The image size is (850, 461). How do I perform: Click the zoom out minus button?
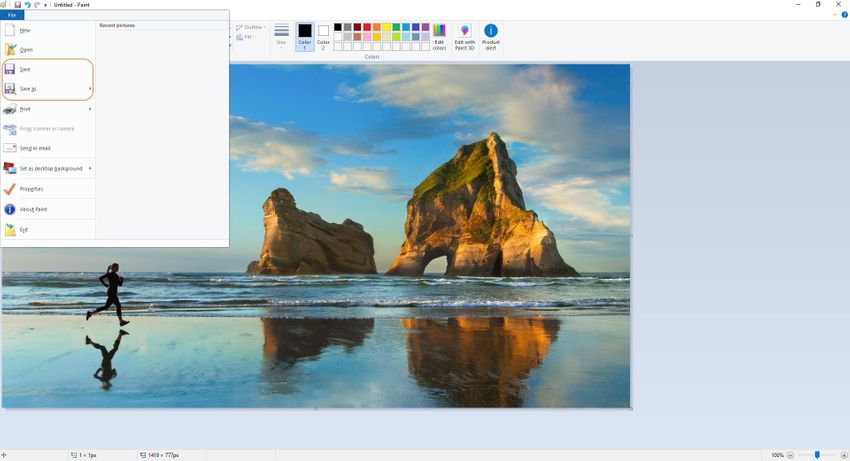[x=790, y=455]
